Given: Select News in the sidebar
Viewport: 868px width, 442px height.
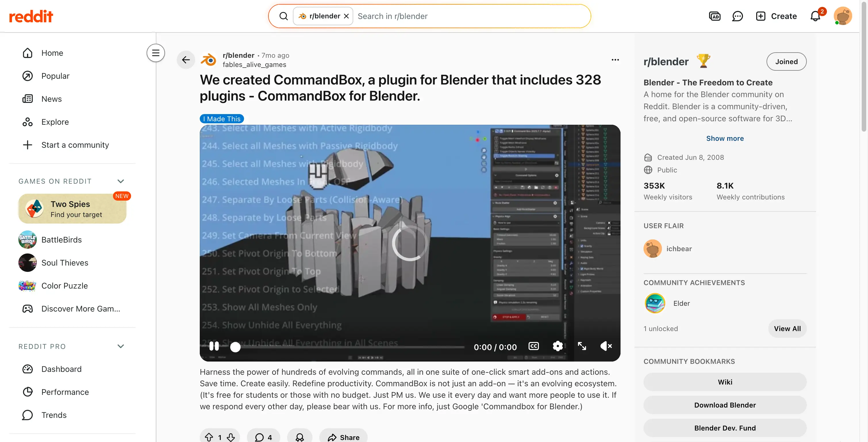Looking at the screenshot, I should click(51, 99).
